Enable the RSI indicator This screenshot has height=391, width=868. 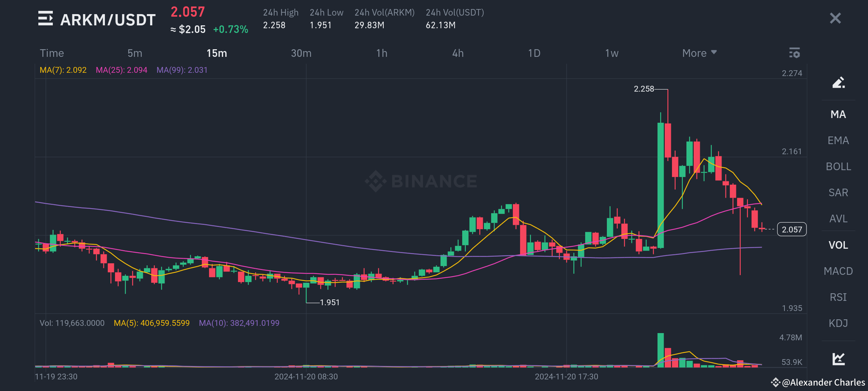[838, 297]
